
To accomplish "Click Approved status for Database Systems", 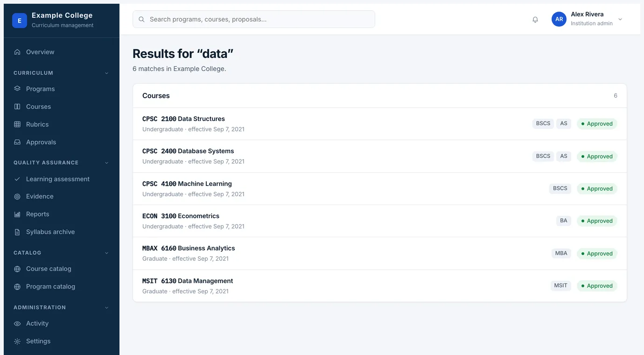I will [597, 156].
